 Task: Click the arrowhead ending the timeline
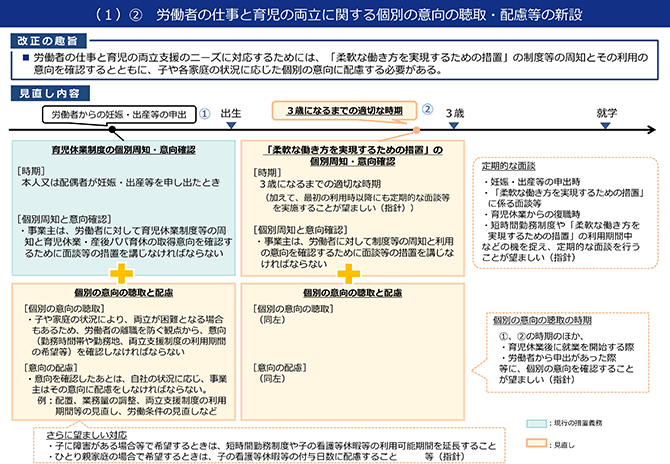651,129
